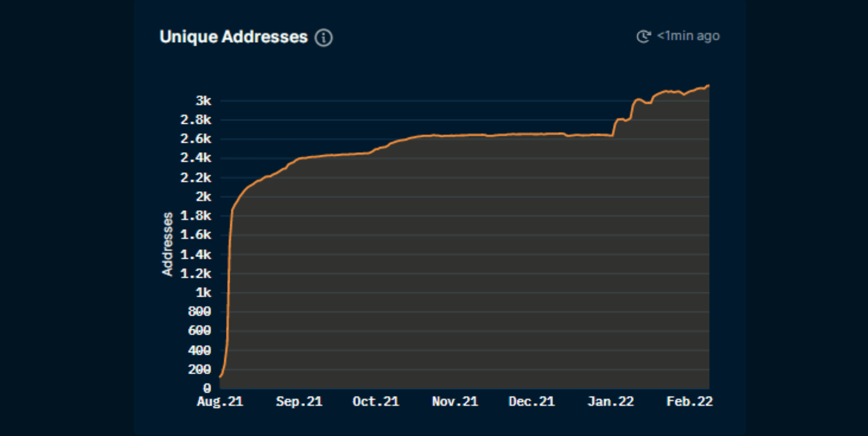Click the Unique Addresses chart title
This screenshot has width=868, height=436.
(233, 37)
